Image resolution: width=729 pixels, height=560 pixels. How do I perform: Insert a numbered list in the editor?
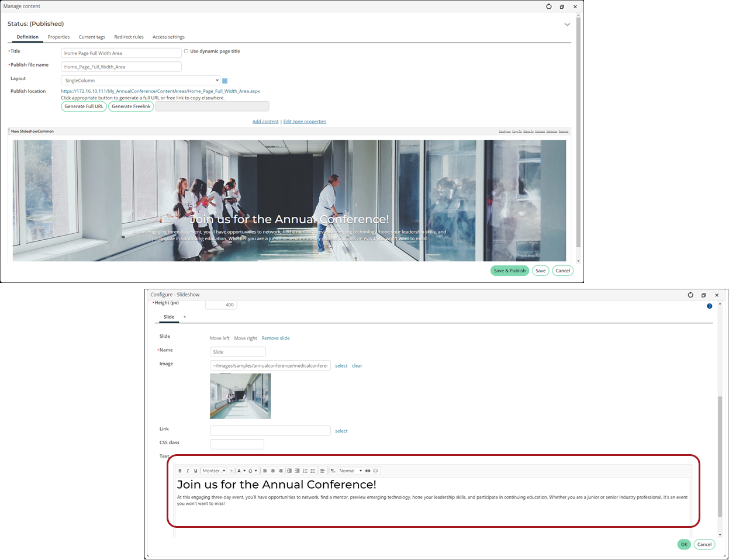click(x=305, y=471)
